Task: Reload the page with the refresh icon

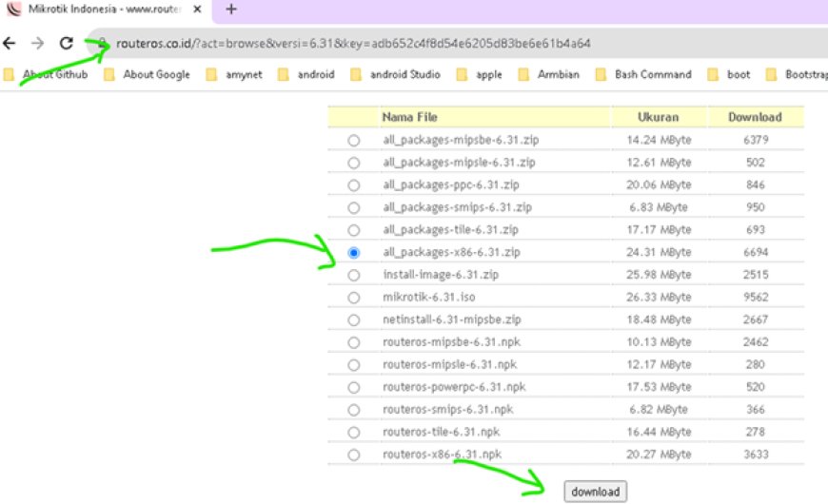Action: 66,43
